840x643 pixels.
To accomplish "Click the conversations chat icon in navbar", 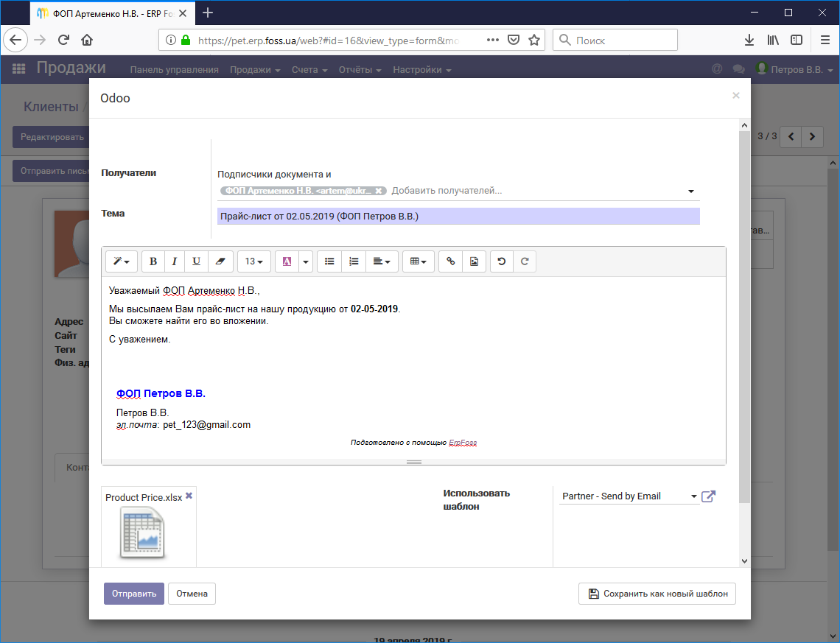I will click(x=739, y=69).
